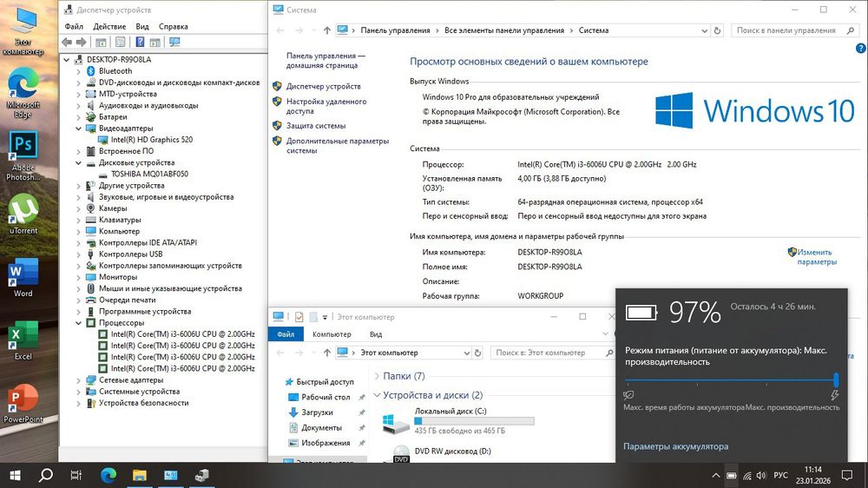Viewport: 868px width, 488px height.
Task: Select Intel(R) HD Graphics 520 device
Action: click(152, 140)
